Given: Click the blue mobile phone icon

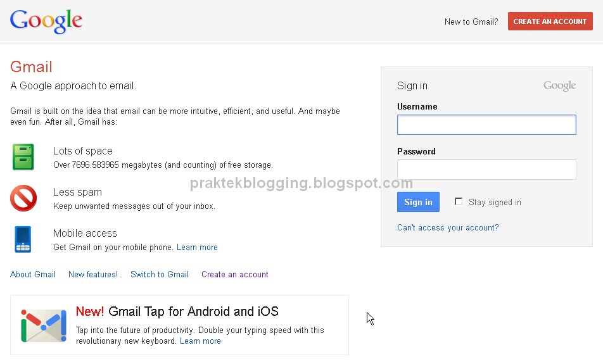Looking at the screenshot, I should [x=23, y=239].
